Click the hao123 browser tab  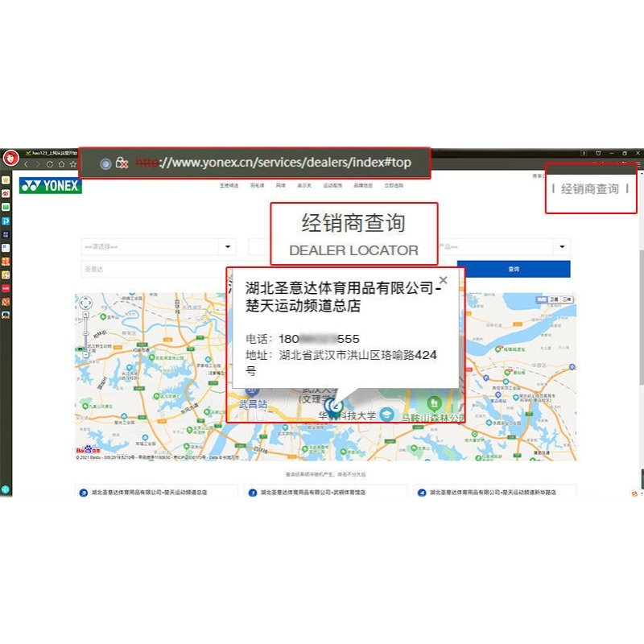52,153
